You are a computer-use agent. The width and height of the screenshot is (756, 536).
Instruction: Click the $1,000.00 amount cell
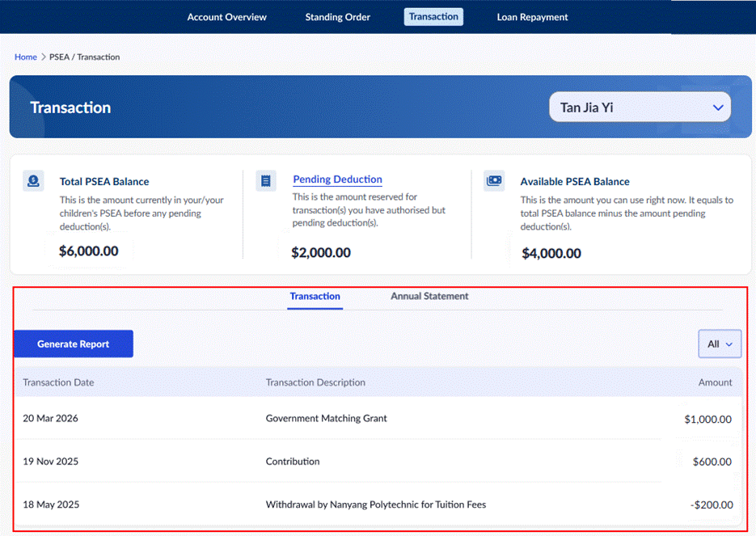[707, 420]
